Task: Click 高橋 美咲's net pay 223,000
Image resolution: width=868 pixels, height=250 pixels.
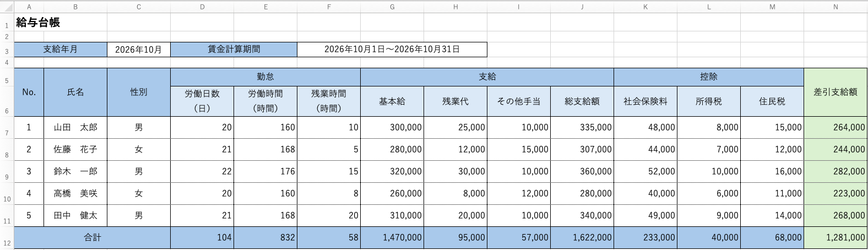Action: 836,194
